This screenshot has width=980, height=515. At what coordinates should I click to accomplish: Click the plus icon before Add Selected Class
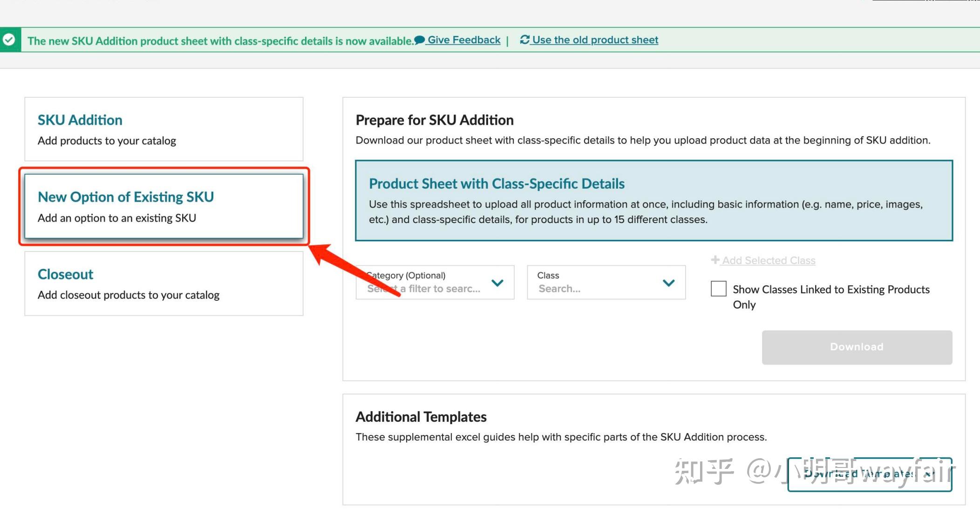(715, 260)
